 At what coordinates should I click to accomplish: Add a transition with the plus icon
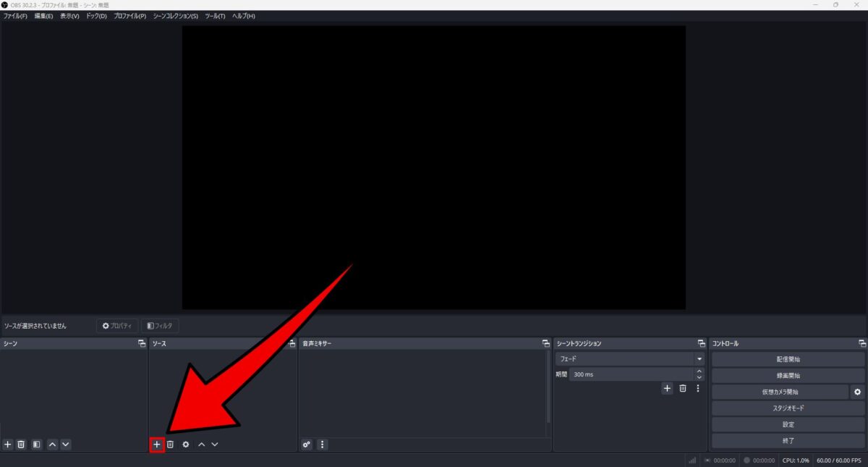[x=667, y=388]
